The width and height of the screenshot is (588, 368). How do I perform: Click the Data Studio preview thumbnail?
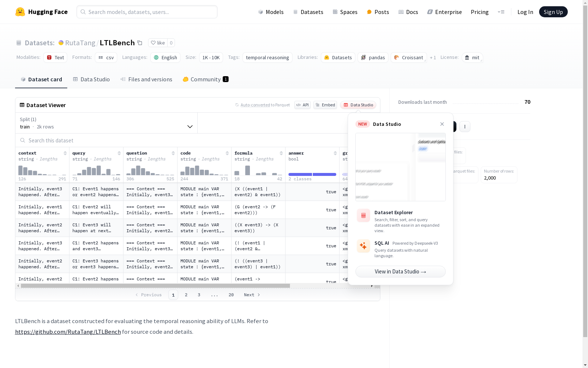pyautogui.click(x=401, y=167)
